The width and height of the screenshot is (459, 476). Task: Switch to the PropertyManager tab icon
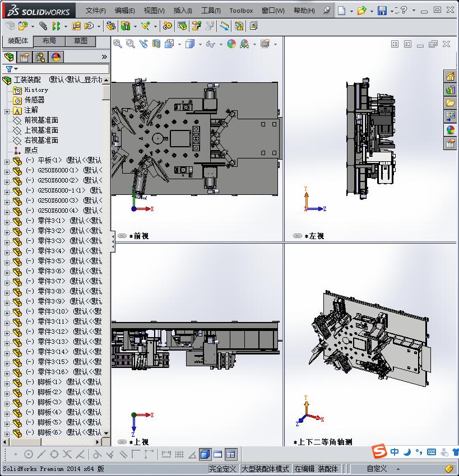[25, 57]
